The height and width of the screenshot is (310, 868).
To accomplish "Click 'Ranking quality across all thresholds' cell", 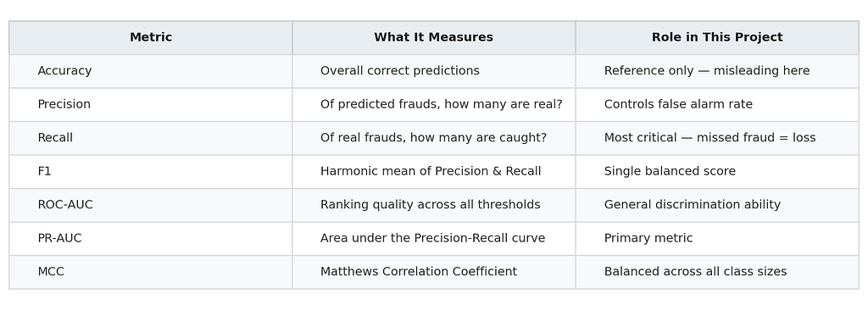I will click(434, 205).
